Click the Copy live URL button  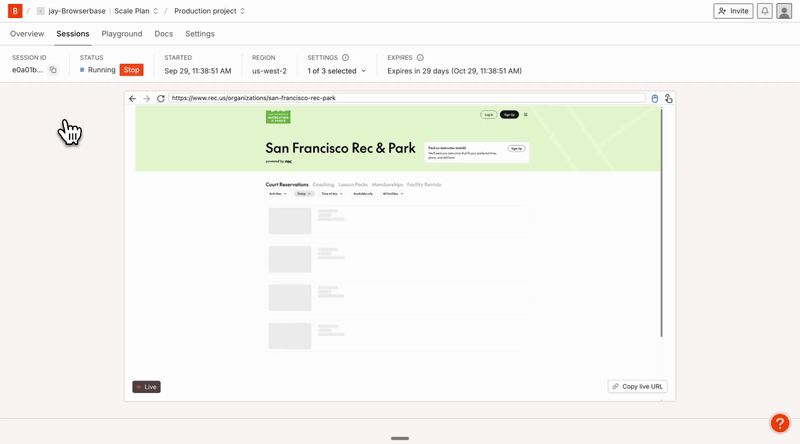pyautogui.click(x=638, y=386)
